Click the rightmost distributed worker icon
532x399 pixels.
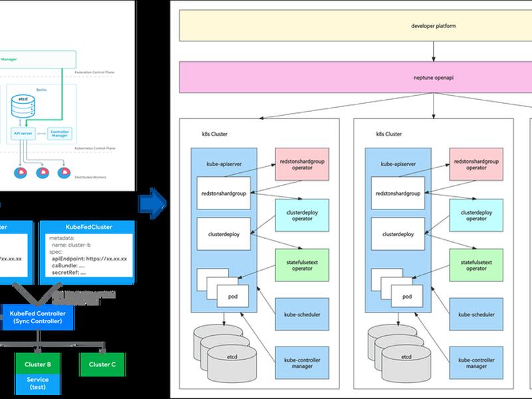point(64,173)
